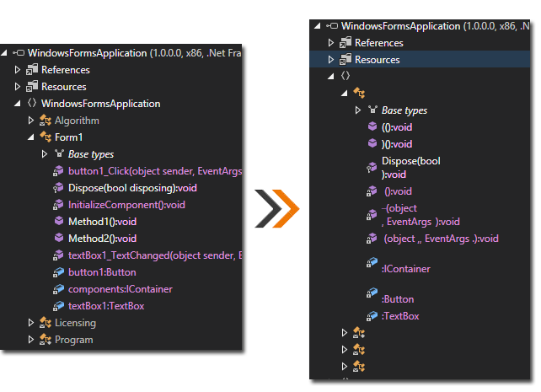The height and width of the screenshot is (392, 541).
Task: Click the textBox1:TextBox field icon
Action: click(x=58, y=306)
